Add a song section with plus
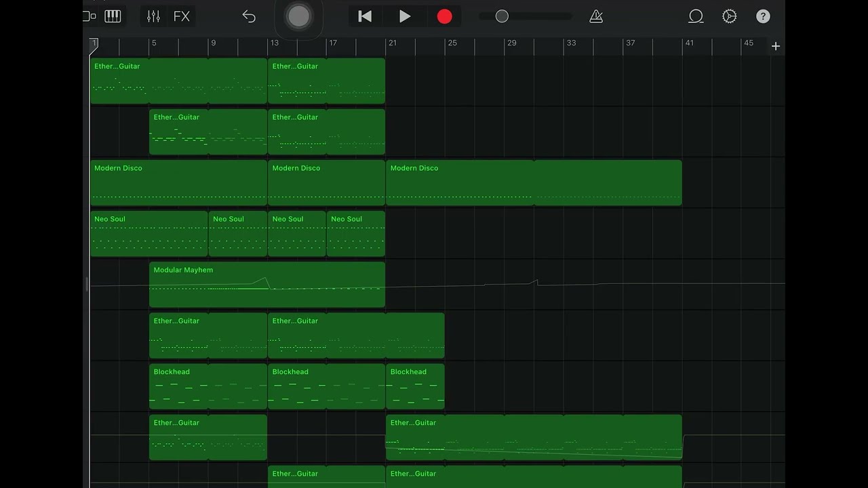The height and width of the screenshot is (488, 868). point(776,46)
